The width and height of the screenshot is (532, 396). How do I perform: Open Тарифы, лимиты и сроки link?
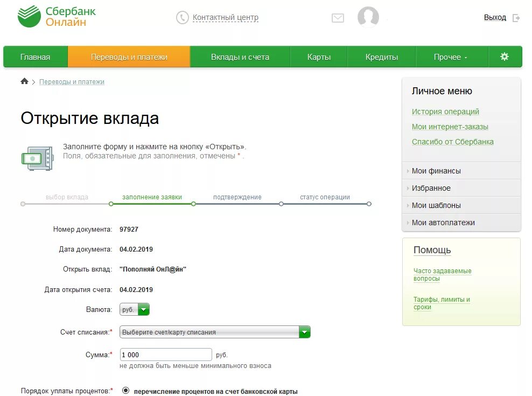[x=442, y=303]
